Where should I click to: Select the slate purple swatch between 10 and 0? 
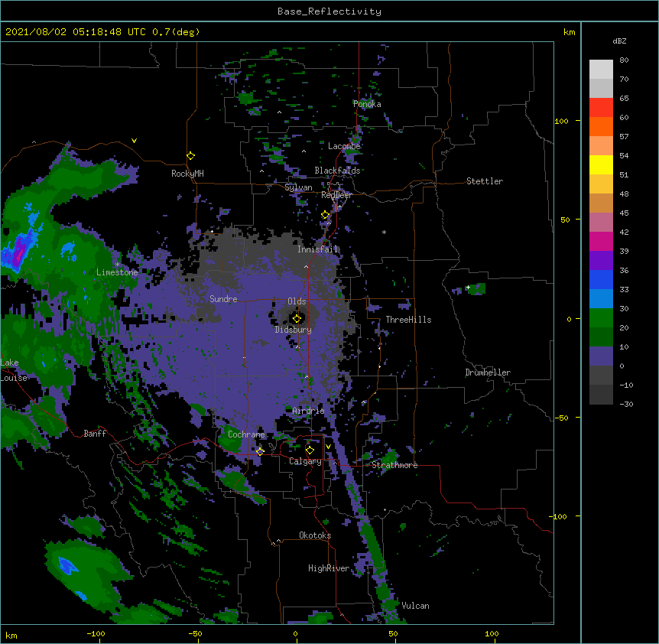(x=601, y=356)
